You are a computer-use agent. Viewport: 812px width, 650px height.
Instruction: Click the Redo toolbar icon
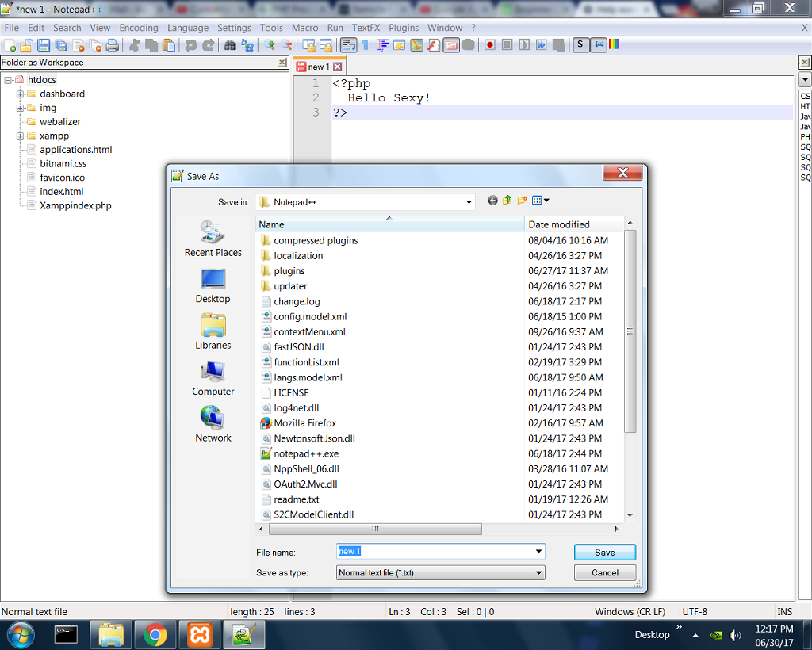tap(209, 45)
